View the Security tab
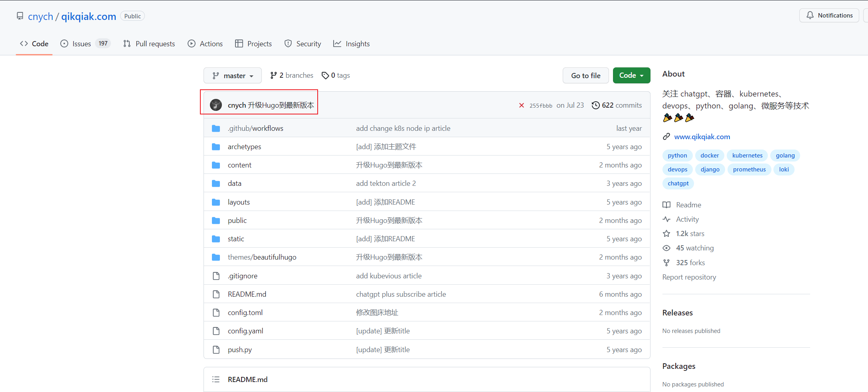Screen dimensions: 868x392 pos(303,44)
